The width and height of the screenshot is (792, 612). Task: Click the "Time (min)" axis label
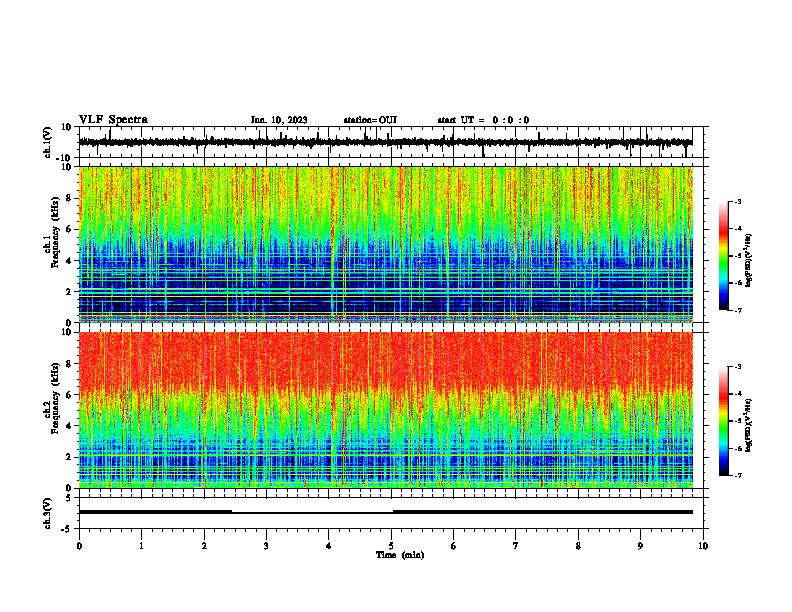click(400, 555)
